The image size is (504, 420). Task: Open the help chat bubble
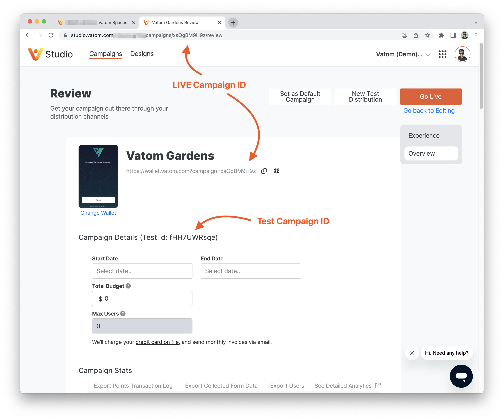pyautogui.click(x=461, y=376)
